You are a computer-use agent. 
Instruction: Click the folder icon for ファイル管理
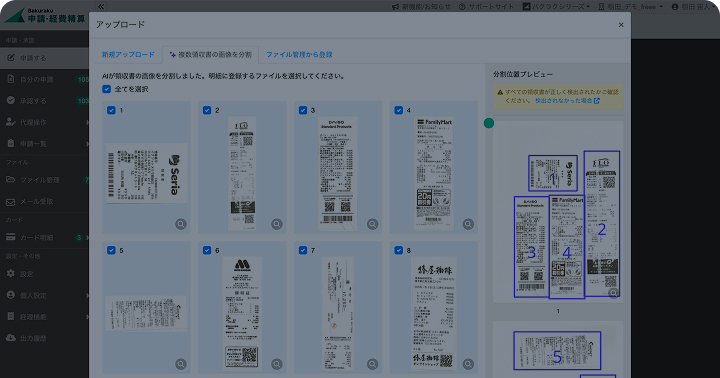[x=11, y=180]
